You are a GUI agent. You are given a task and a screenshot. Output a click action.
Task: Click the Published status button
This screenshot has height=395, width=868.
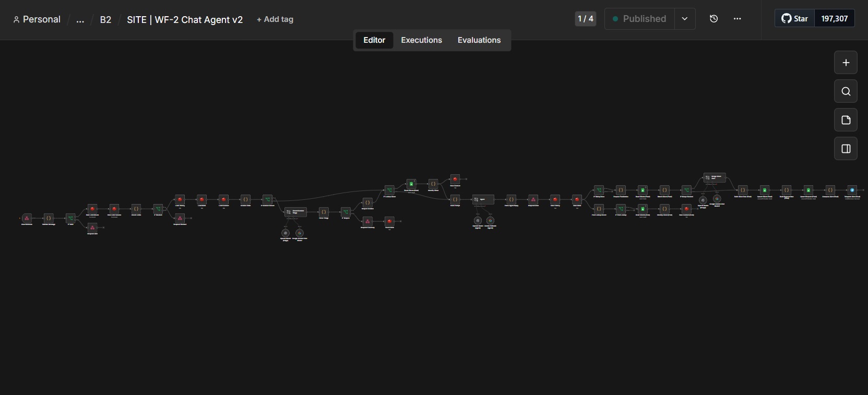pyautogui.click(x=639, y=19)
